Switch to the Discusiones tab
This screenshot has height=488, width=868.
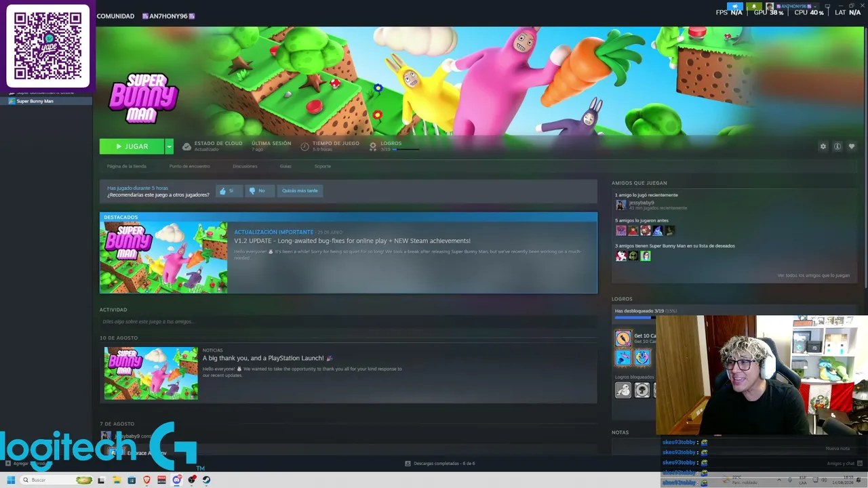click(245, 166)
